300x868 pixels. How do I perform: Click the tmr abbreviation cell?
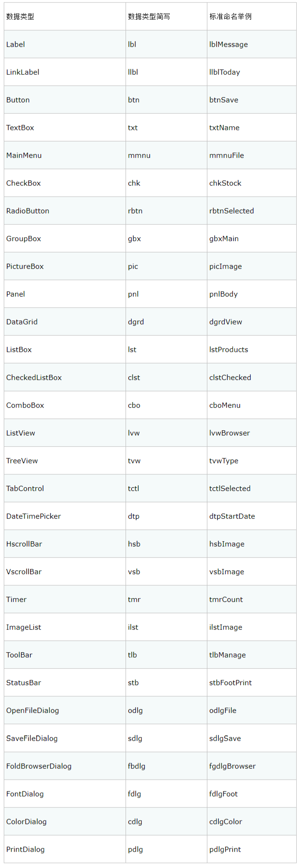(134, 599)
